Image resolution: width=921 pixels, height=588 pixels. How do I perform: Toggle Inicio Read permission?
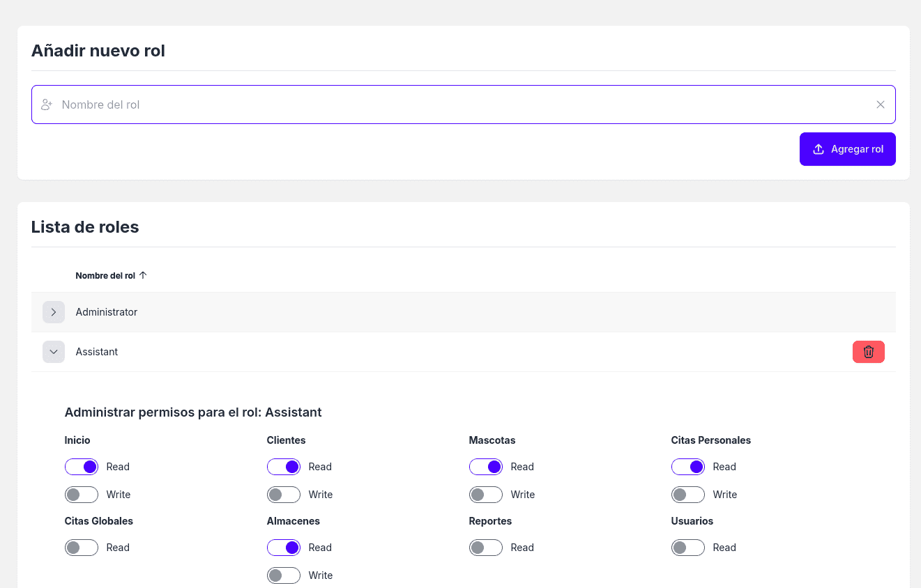click(x=82, y=467)
